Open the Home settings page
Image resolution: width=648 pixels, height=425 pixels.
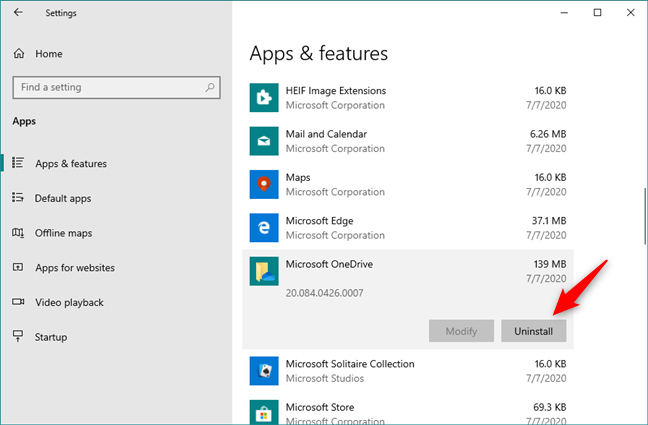[x=49, y=54]
